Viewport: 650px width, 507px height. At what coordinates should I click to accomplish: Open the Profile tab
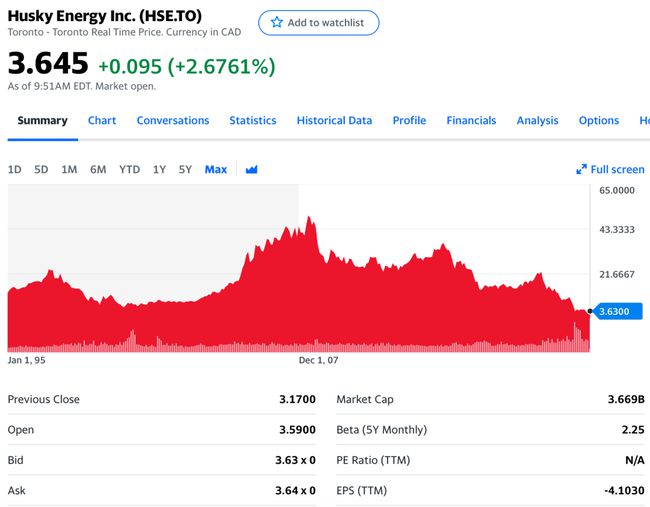click(409, 120)
